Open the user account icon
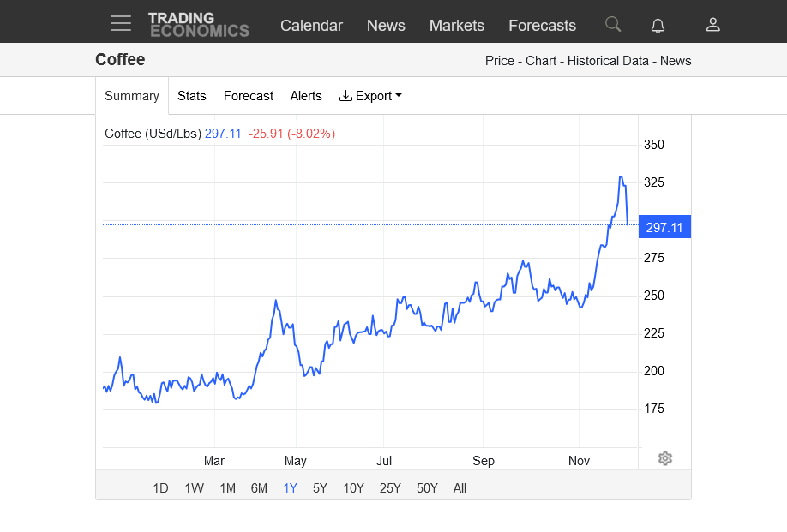The height and width of the screenshot is (532, 787). tap(712, 25)
